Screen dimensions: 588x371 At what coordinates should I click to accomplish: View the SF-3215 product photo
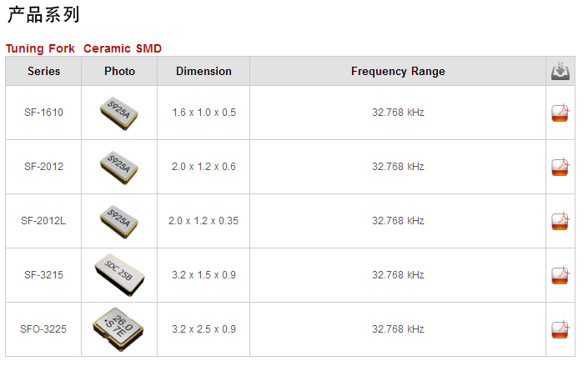119,275
